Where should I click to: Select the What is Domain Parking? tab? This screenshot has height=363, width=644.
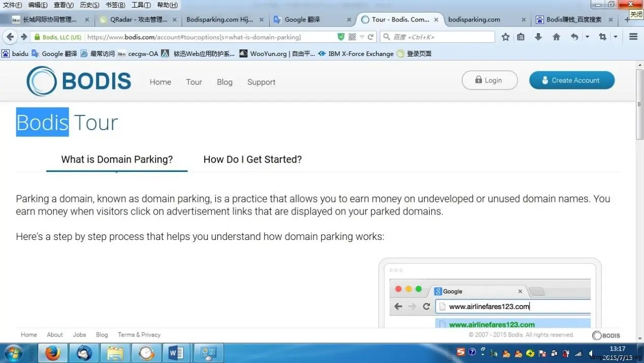pyautogui.click(x=117, y=159)
